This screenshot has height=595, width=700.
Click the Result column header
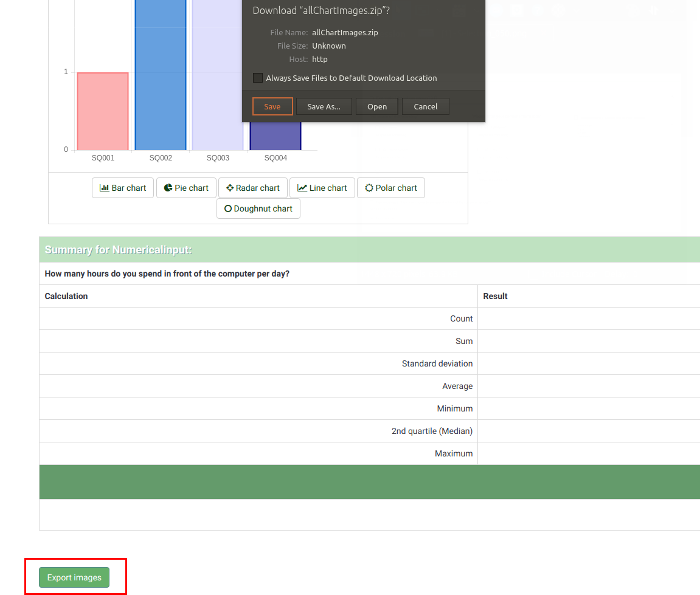pos(495,296)
